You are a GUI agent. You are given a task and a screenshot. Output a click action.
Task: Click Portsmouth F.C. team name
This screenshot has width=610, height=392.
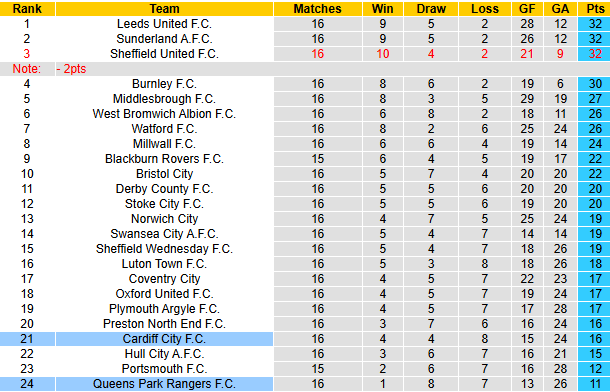pyautogui.click(x=164, y=369)
